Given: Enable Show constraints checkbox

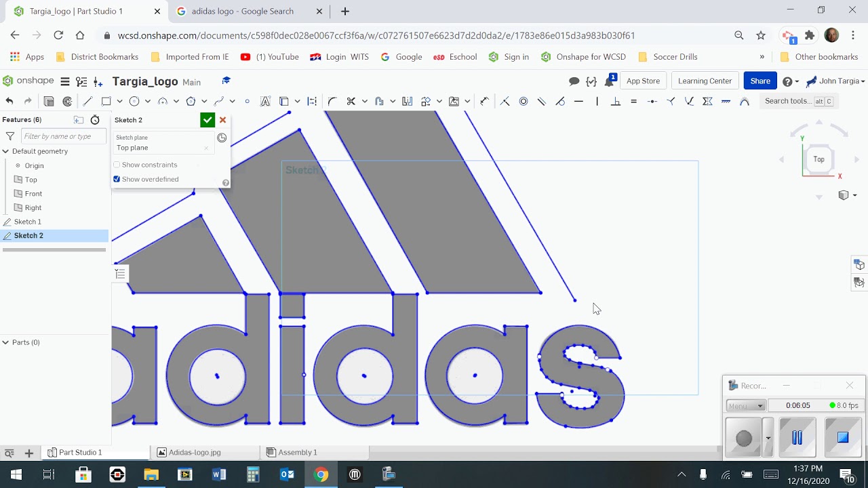Looking at the screenshot, I should click(x=117, y=165).
